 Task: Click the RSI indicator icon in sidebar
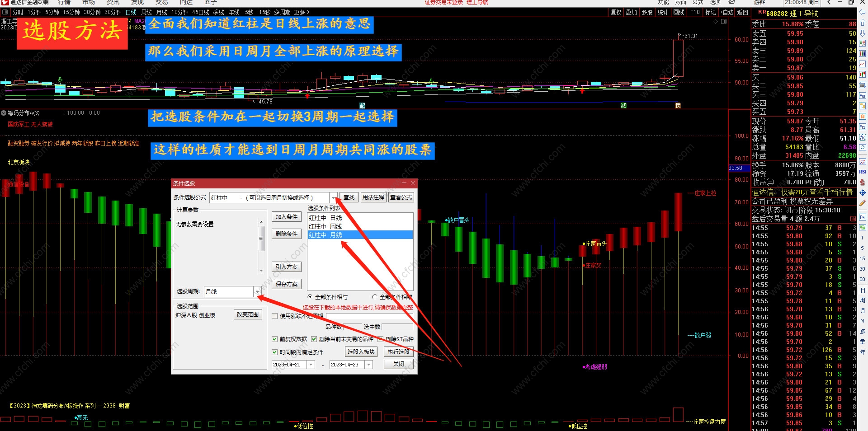(863, 171)
